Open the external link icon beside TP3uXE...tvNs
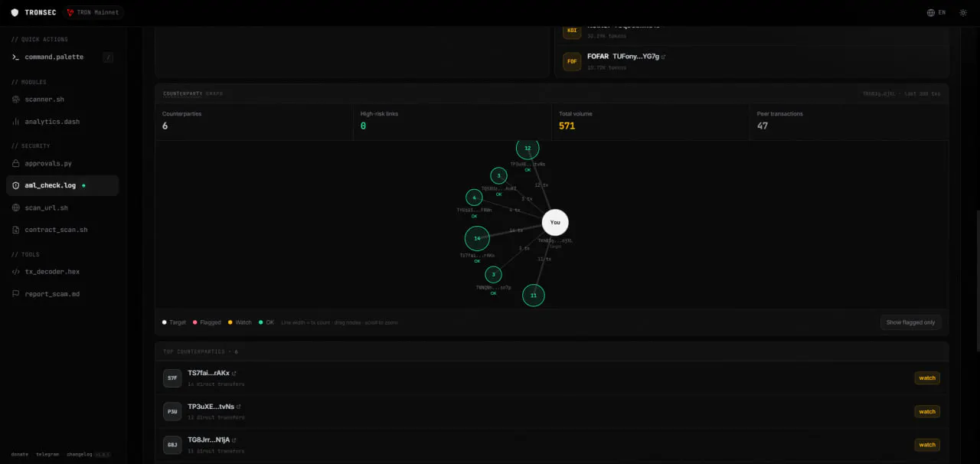This screenshot has height=464, width=980. (x=239, y=407)
